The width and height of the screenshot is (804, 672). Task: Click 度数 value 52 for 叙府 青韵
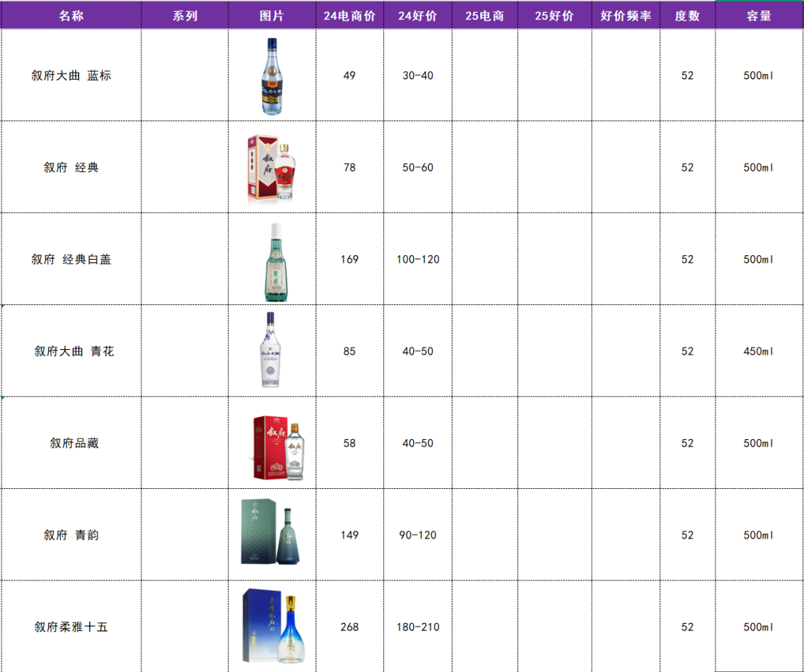tap(688, 534)
